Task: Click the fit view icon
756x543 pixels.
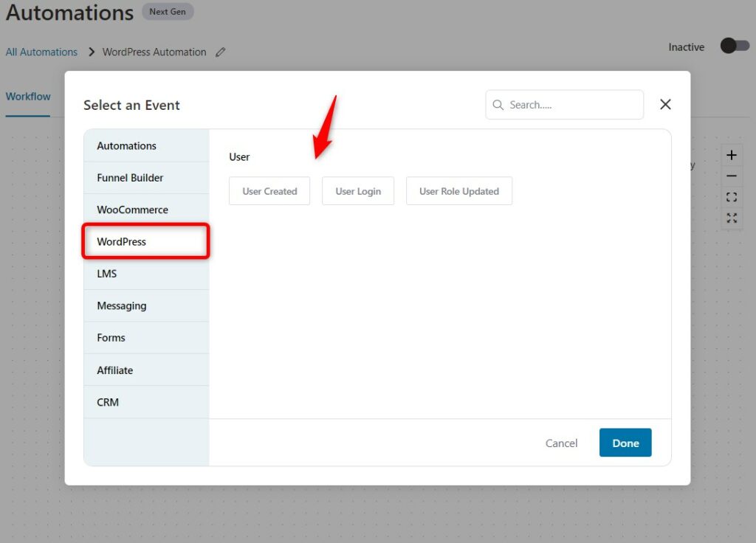Action: point(732,197)
